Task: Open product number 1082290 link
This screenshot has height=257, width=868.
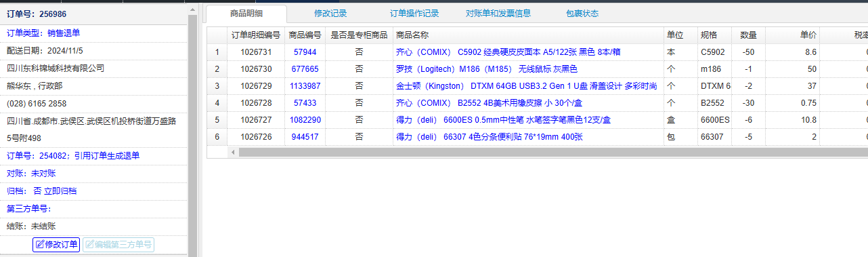Action: (305, 120)
